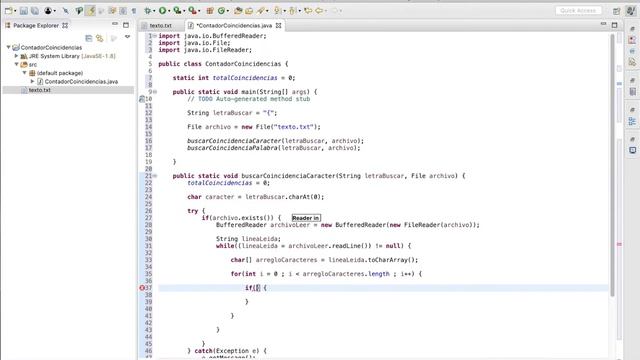Toggle Show Whitespace Characters pilcrow button
640x360 pixels.
click(x=133, y=11)
